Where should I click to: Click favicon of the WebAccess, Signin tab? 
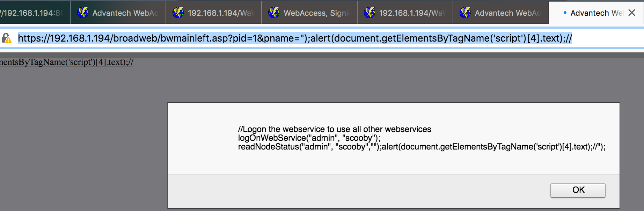pyautogui.click(x=274, y=13)
